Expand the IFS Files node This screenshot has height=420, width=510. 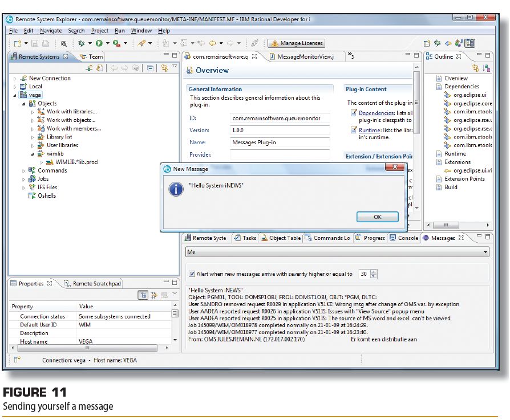(x=23, y=187)
